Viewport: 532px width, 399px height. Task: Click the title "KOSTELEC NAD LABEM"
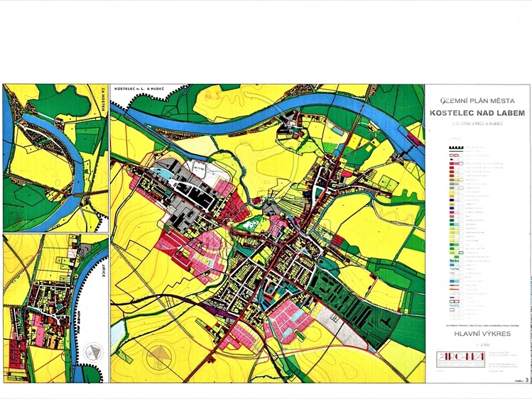pyautogui.click(x=477, y=113)
